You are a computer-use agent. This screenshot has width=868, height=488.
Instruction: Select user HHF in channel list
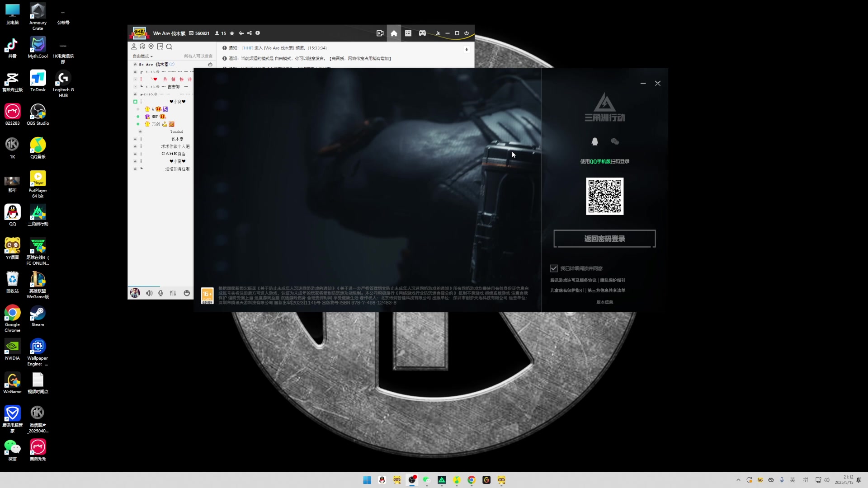(155, 117)
